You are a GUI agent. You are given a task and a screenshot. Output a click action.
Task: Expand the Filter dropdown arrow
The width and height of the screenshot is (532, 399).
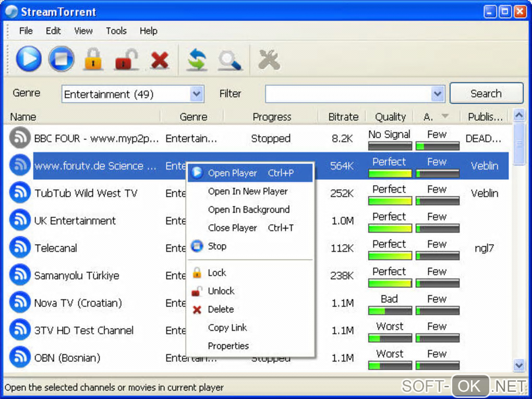click(438, 94)
